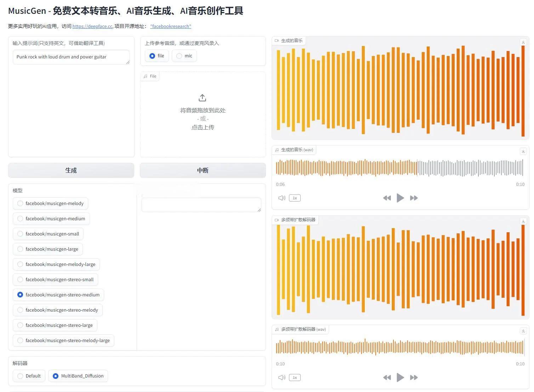Viewport: 534px width, 392px height.
Task: Click the prompt text field with Punk rock
Action: click(x=71, y=57)
